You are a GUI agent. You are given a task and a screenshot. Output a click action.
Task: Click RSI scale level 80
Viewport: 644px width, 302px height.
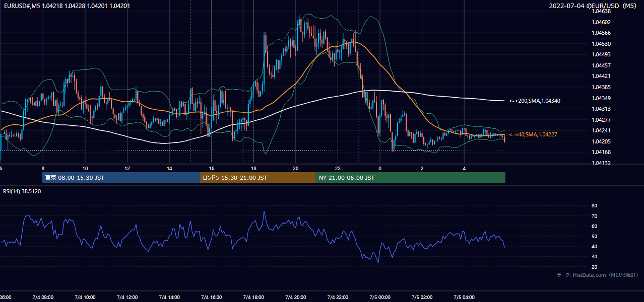(594, 206)
